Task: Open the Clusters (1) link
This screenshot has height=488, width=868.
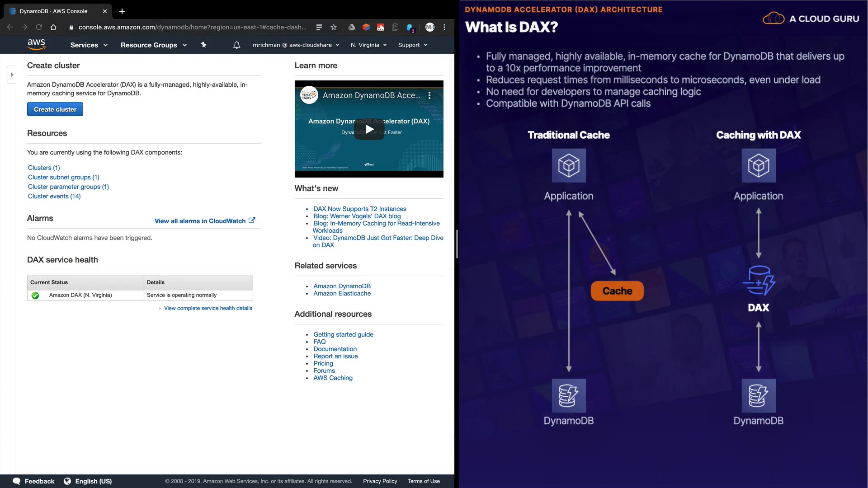Action: coord(44,168)
